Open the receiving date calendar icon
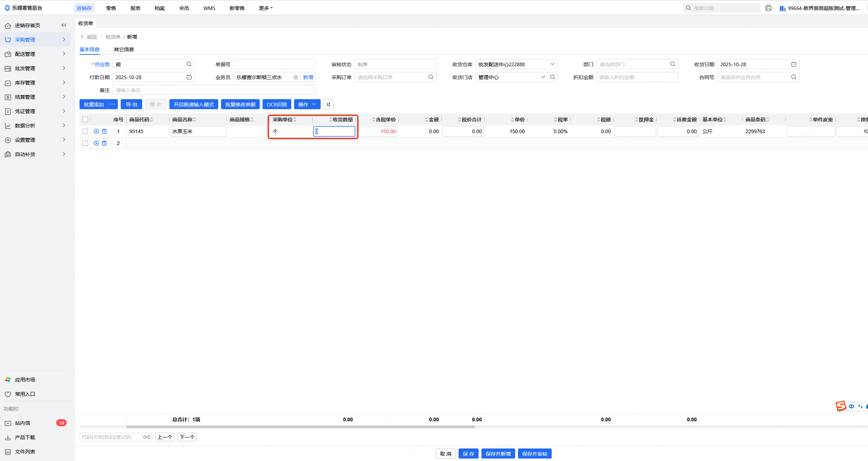The width and height of the screenshot is (868, 461). pyautogui.click(x=793, y=64)
